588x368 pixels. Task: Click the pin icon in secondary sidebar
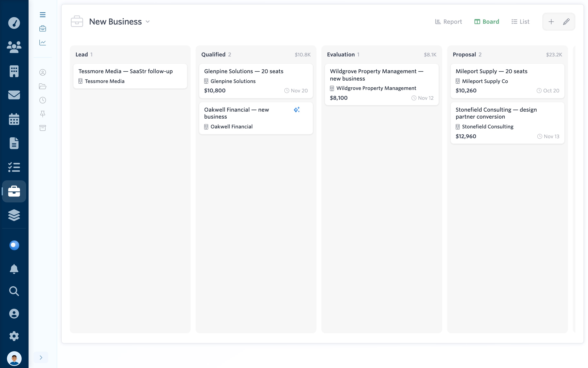(x=42, y=114)
